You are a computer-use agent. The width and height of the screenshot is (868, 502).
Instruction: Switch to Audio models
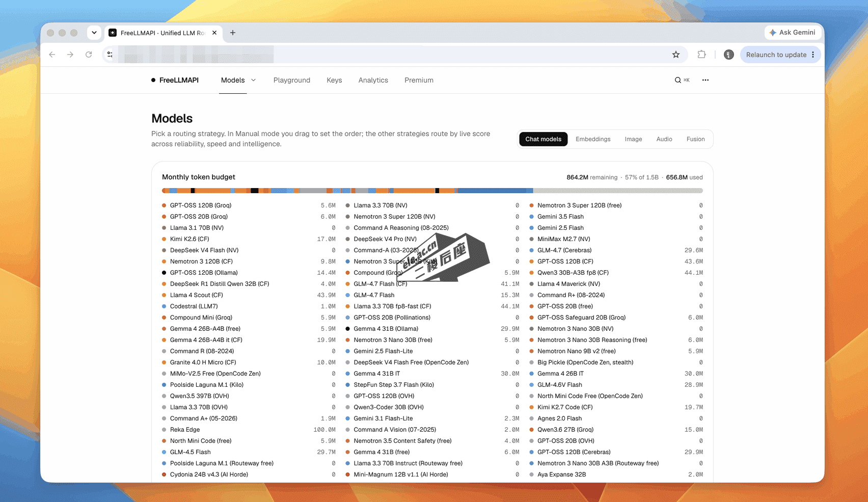pos(664,139)
